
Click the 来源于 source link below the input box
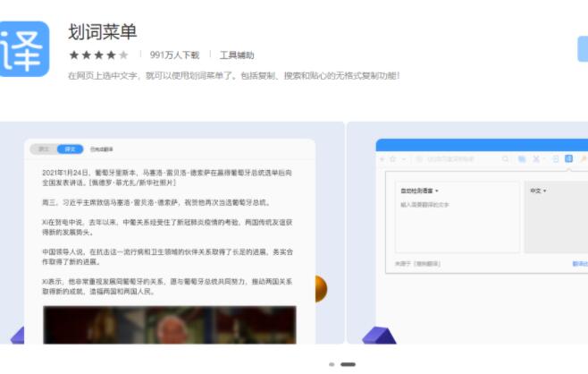click(417, 264)
